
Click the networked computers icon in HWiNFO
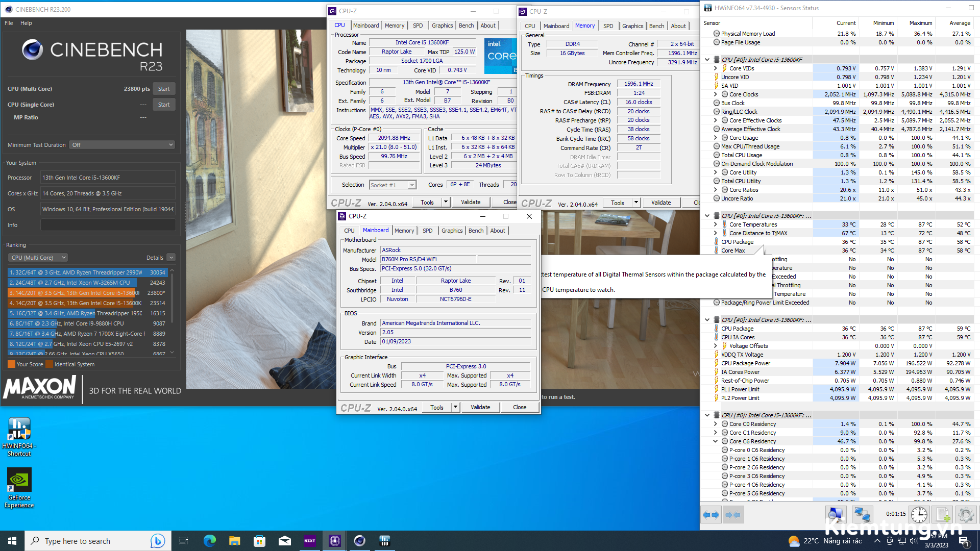(x=862, y=515)
